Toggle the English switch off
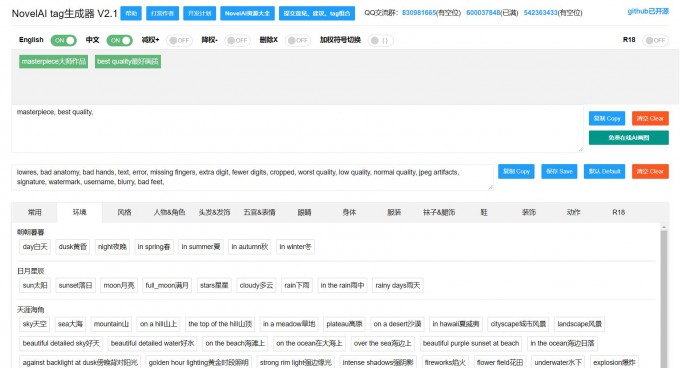 pyautogui.click(x=63, y=40)
